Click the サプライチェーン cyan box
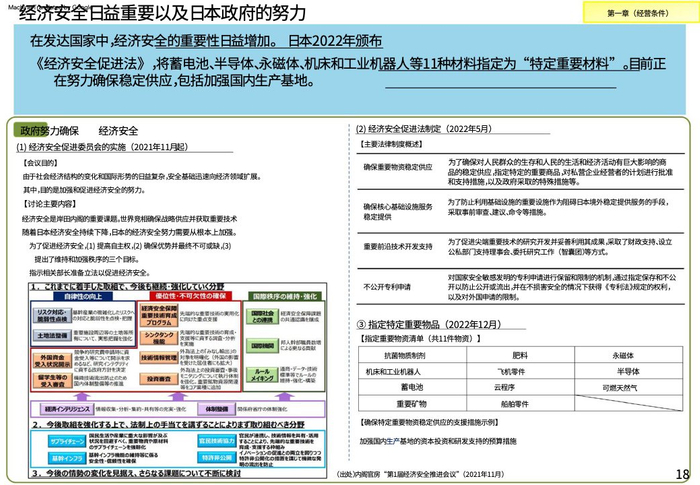 [x=67, y=441]
